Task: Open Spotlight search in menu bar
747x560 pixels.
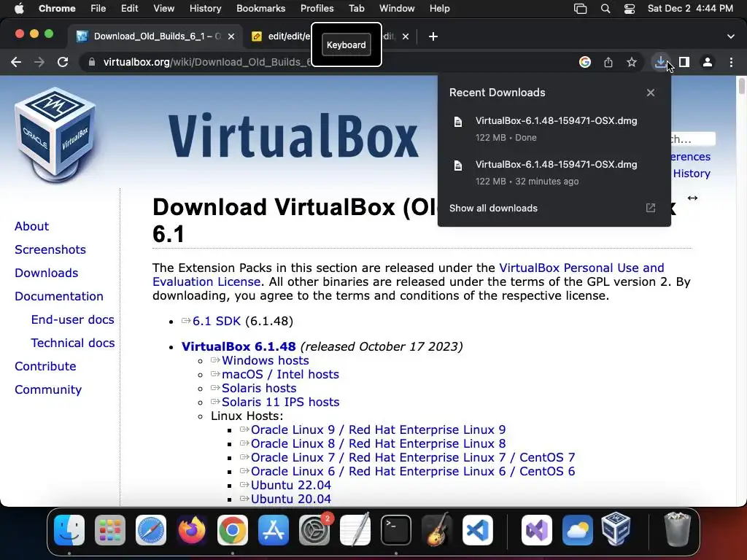Action: (605, 9)
